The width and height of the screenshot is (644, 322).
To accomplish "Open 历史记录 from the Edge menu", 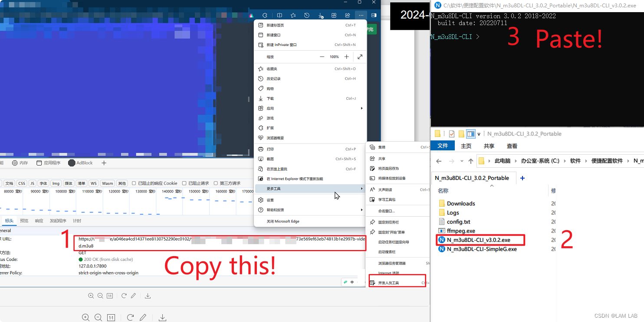I will 310,79.
